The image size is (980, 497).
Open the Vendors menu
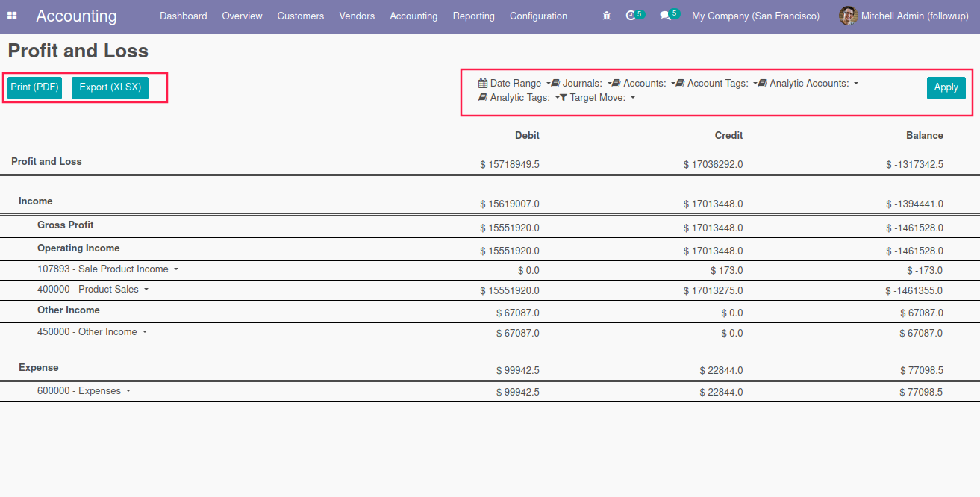point(357,16)
